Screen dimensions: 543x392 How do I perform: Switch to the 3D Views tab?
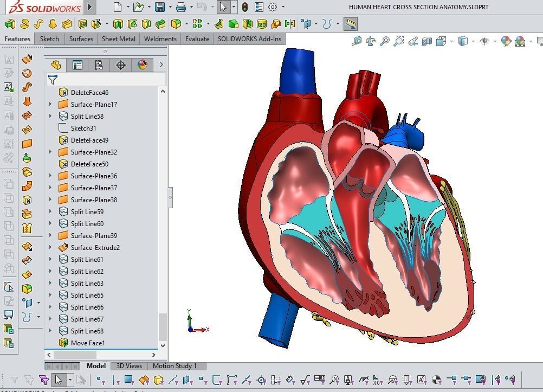click(129, 366)
